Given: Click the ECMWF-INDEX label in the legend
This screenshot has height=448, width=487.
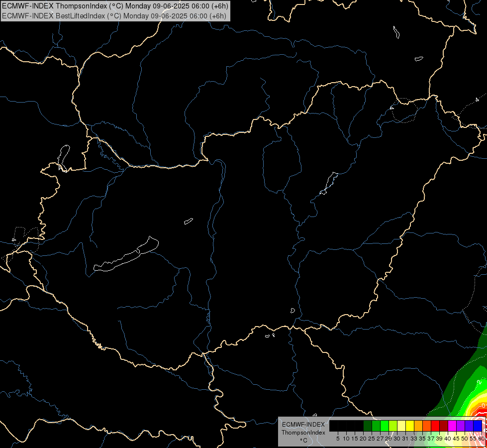Looking at the screenshot, I should pos(303,425).
